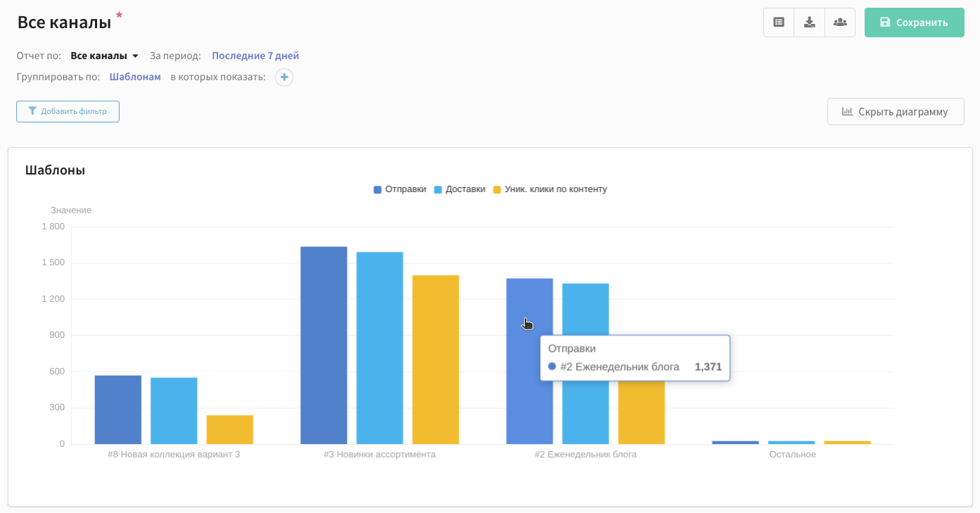This screenshot has width=980, height=513.
Task: Click the Добавить фильтр button
Action: pyautogui.click(x=68, y=110)
